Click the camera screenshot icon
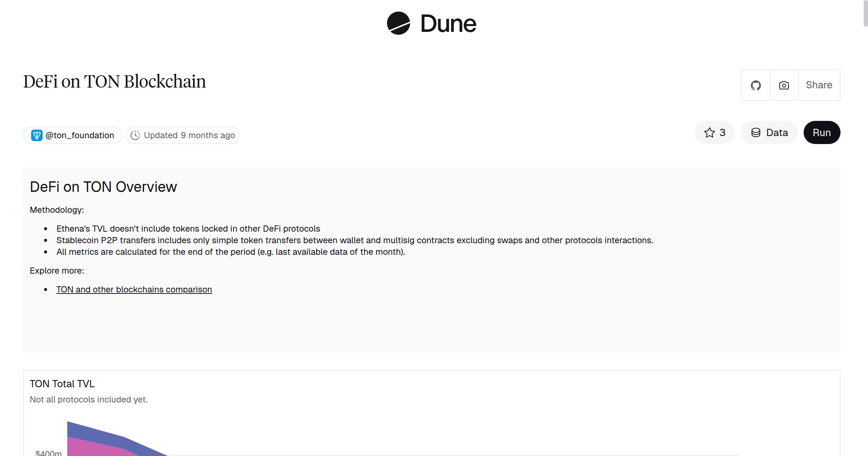Image resolution: width=868 pixels, height=456 pixels. click(x=783, y=85)
